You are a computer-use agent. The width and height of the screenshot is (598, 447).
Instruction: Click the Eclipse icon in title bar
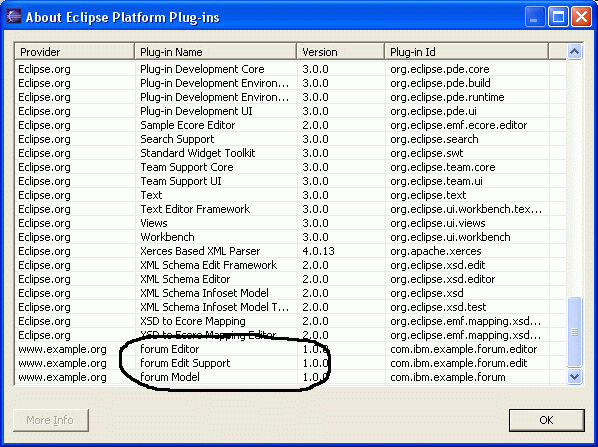point(14,17)
